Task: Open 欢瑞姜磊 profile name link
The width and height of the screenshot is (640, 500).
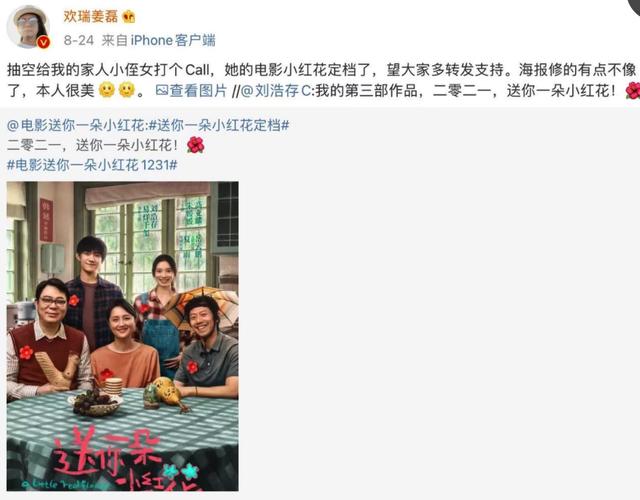Action: tap(91, 16)
